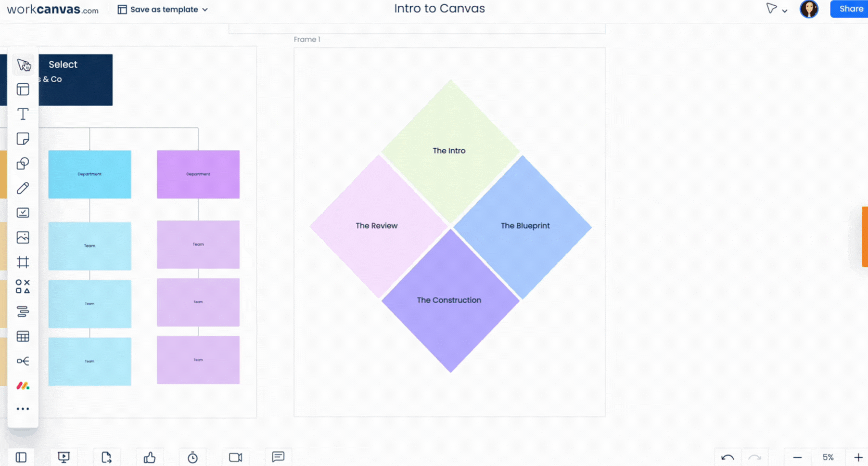The height and width of the screenshot is (466, 868).
Task: Choose the Sticky Note tool
Action: pos(23,139)
